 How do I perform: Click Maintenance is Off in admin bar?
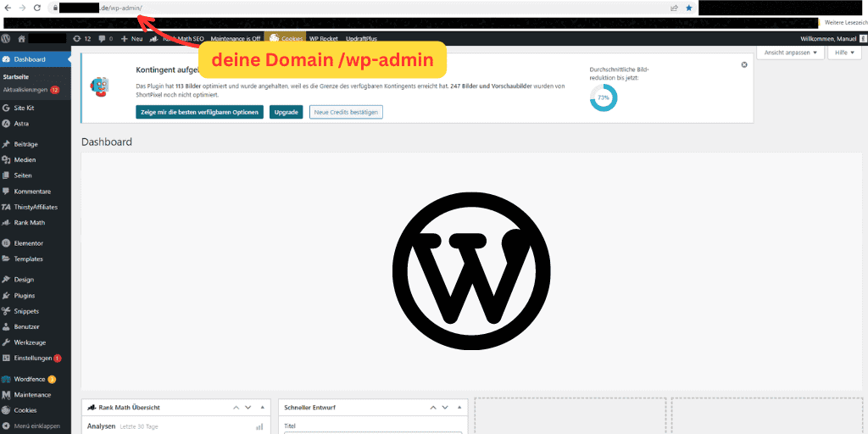[x=236, y=39]
